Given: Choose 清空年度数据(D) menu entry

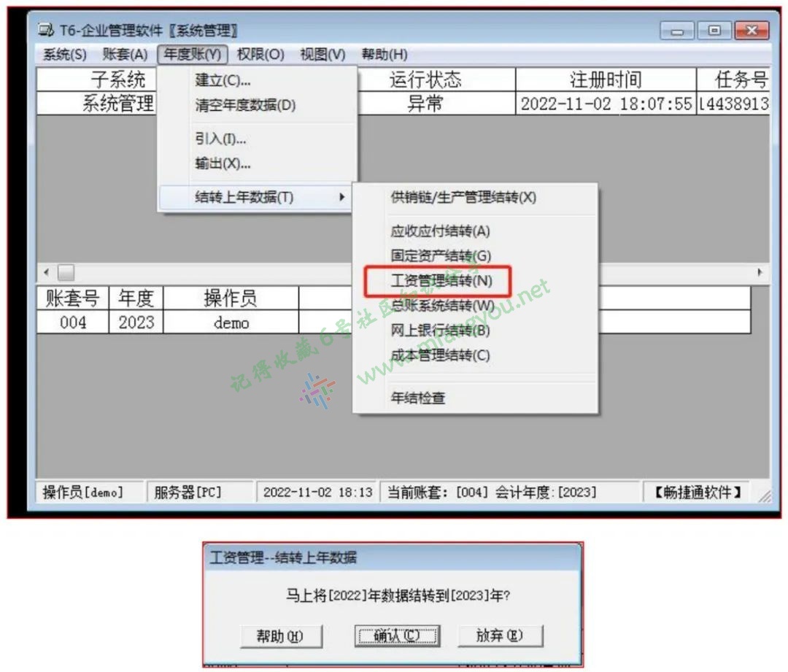Looking at the screenshot, I should pos(245,105).
